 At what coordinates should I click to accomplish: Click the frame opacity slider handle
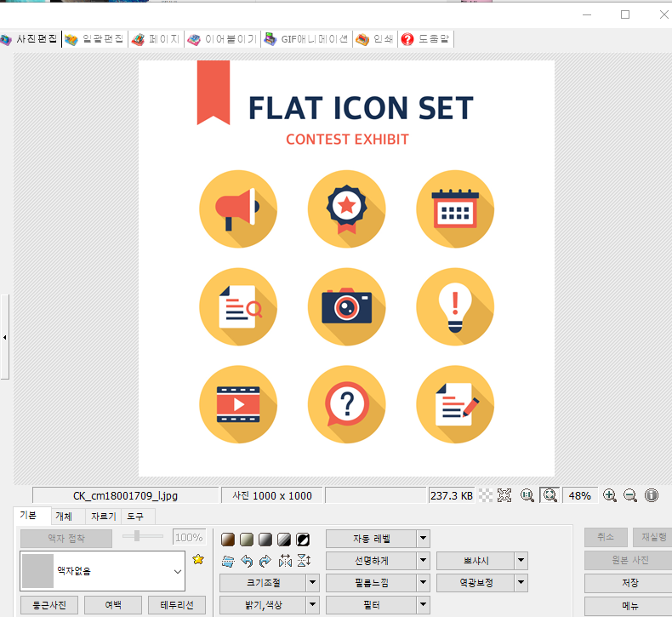click(x=137, y=536)
